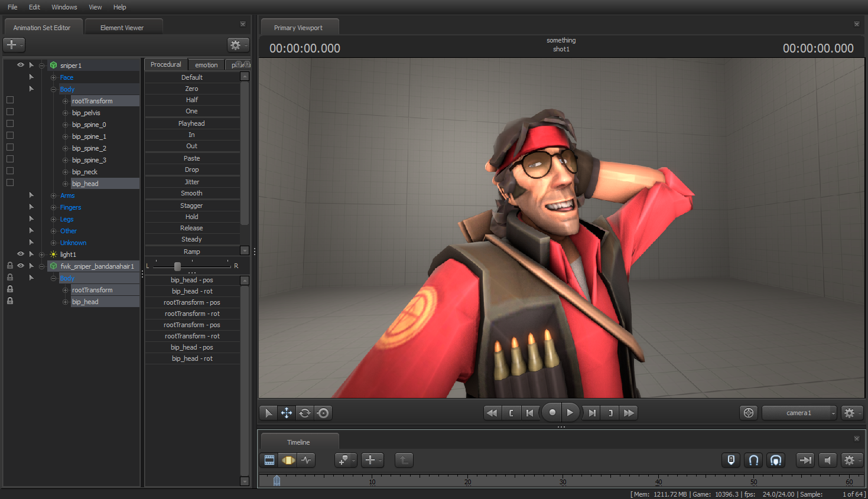868x499 pixels.
Task: Expand the light1 animation set
Action: (x=42, y=255)
